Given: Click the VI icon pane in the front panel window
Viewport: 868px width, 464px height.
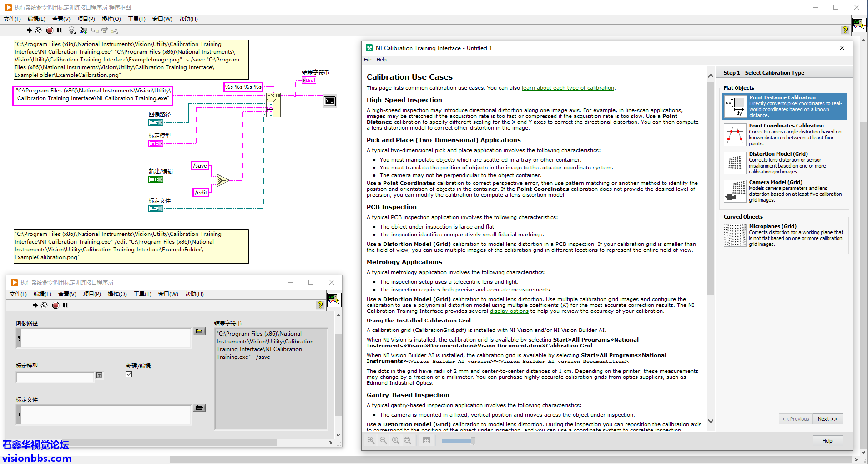Looking at the screenshot, I should pyautogui.click(x=334, y=300).
